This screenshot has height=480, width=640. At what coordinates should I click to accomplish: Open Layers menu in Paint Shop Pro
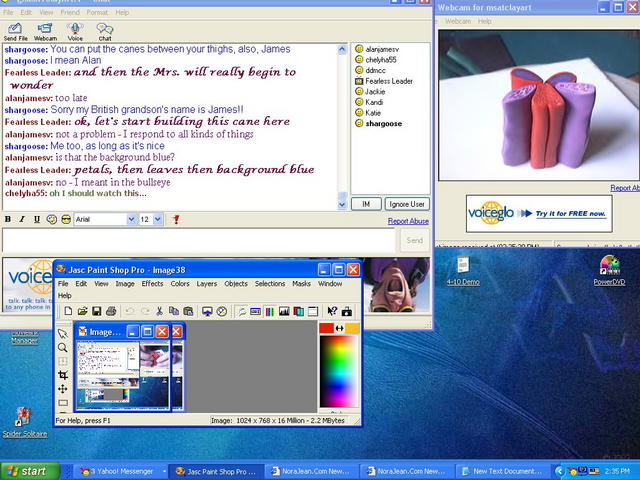click(207, 283)
